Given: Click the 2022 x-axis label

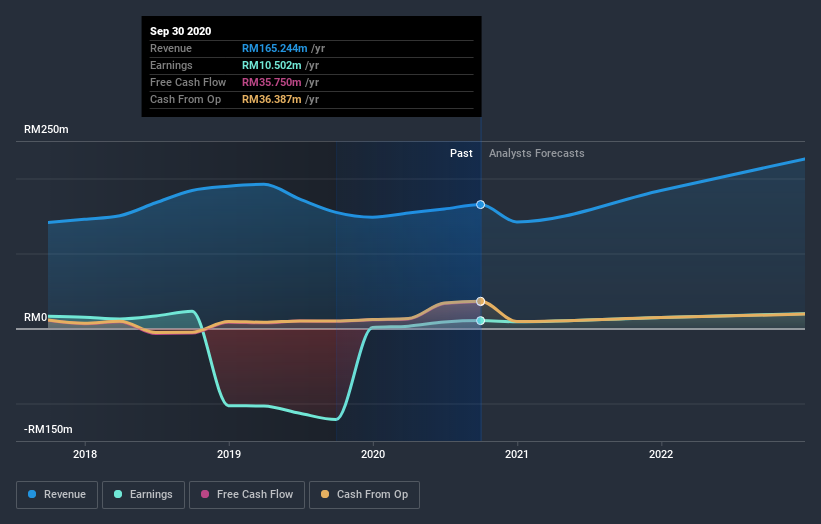Looking at the screenshot, I should click(661, 454).
